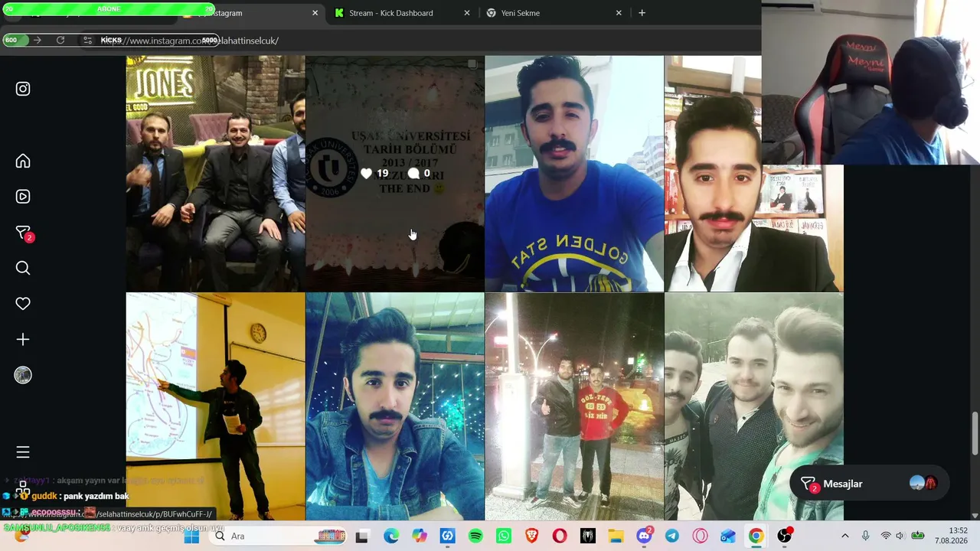The width and height of the screenshot is (980, 551).
Task: Open the Instagram More hamburger menu
Action: pyautogui.click(x=23, y=452)
